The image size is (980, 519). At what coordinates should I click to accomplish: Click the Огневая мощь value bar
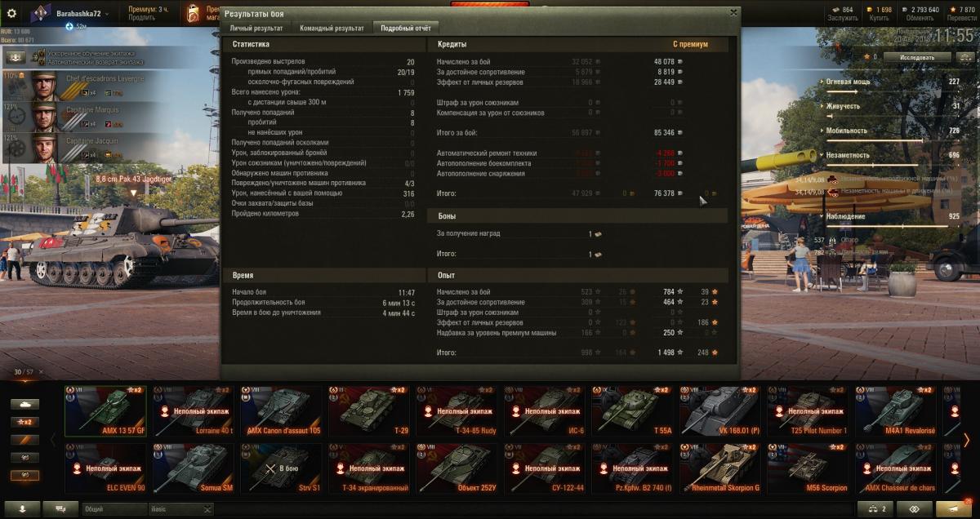click(893, 91)
